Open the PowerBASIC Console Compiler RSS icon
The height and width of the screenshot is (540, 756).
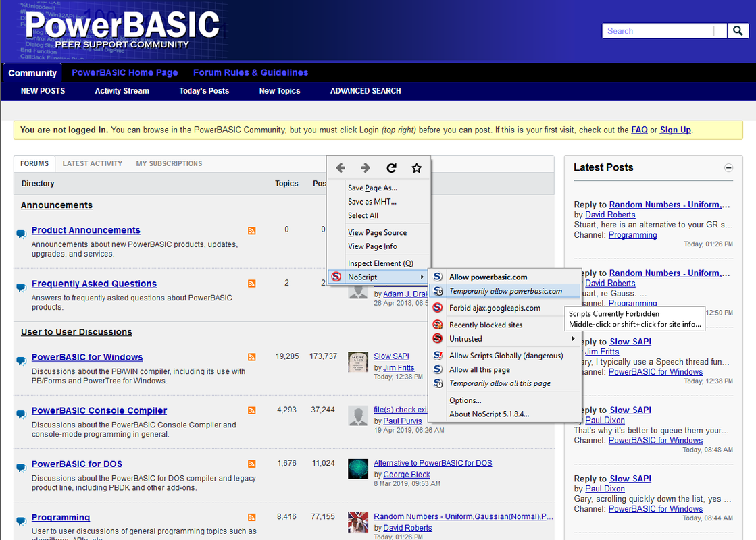pyautogui.click(x=252, y=410)
